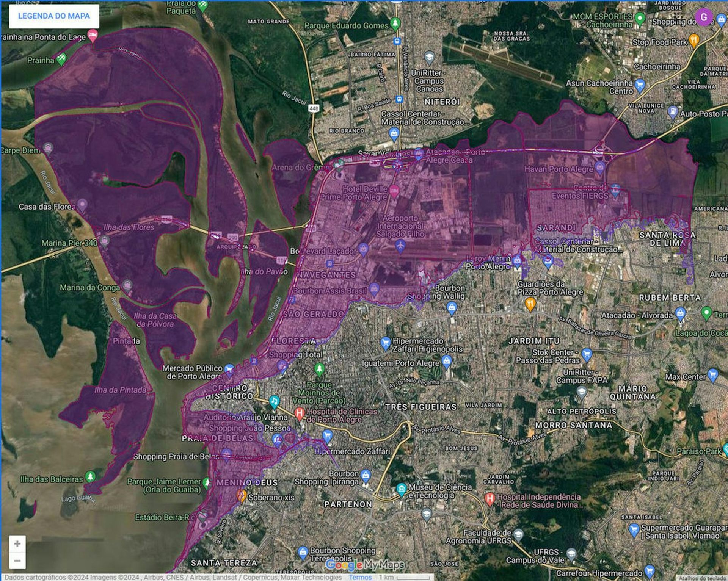Select Hotel Deville Prime lodging marker

click(394, 192)
